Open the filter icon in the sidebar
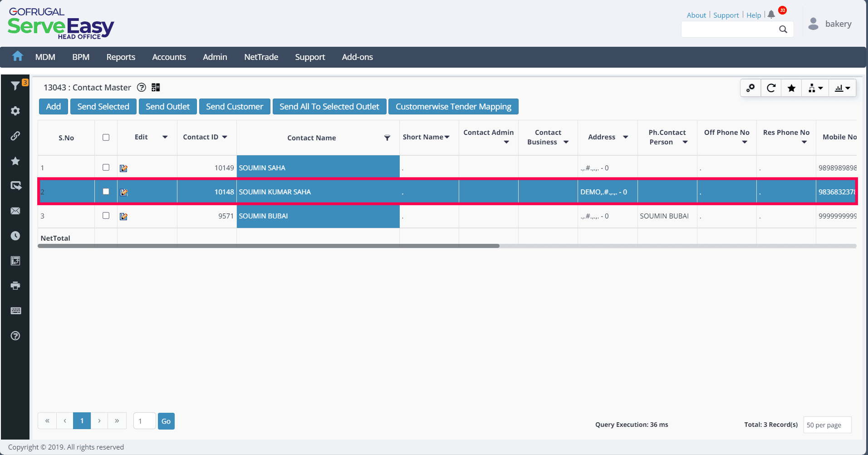Image resolution: width=868 pixels, height=455 pixels. point(15,85)
